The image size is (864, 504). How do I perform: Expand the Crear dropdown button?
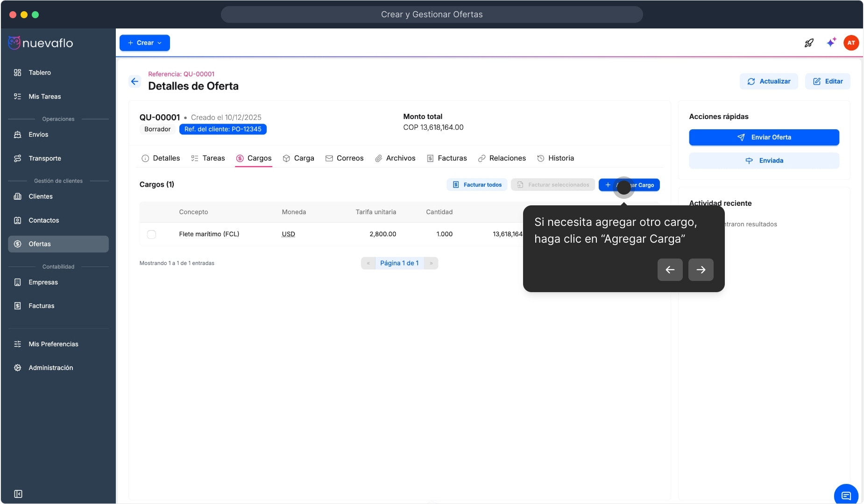coord(145,43)
